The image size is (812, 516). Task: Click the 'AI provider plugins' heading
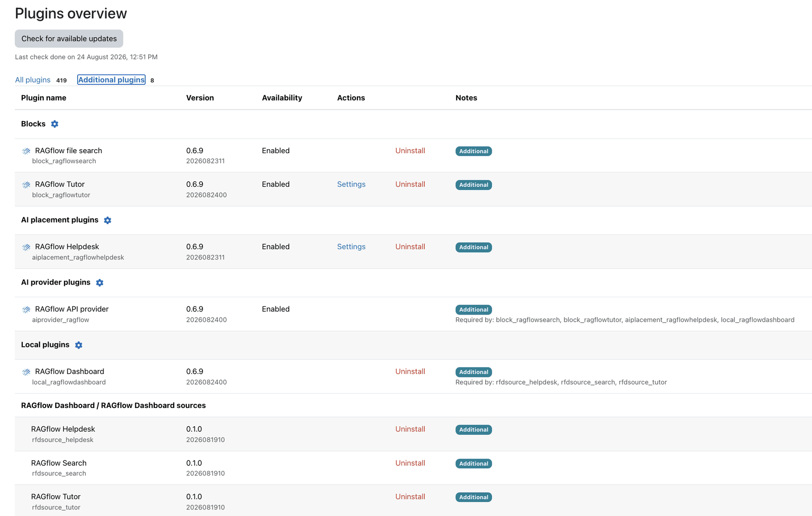55,282
